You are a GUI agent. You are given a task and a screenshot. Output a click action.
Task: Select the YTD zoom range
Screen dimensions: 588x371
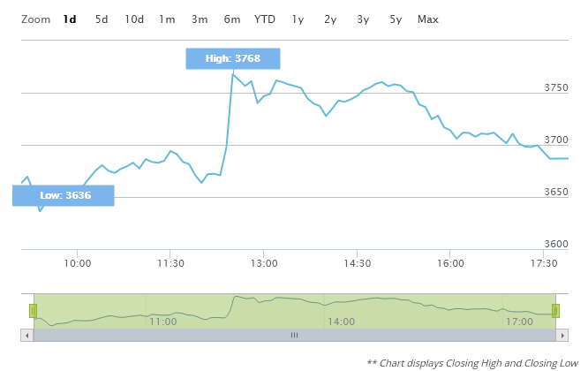pyautogui.click(x=265, y=19)
